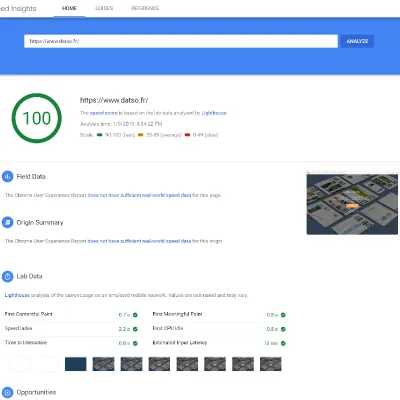Click Speed Index label

[18, 328]
